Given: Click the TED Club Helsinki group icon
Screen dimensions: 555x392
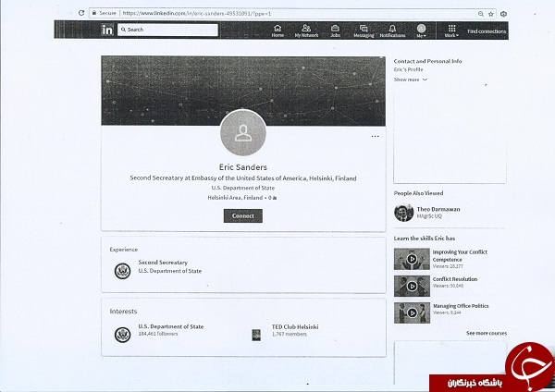Looking at the screenshot, I should click(x=256, y=335).
